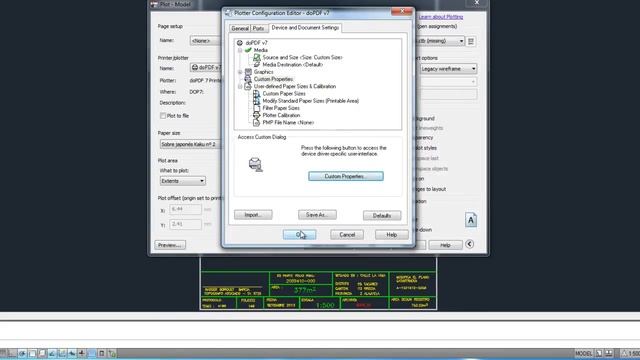
Task: Confirm with OK in Plotter Configuration Editor
Action: [x=300, y=235]
